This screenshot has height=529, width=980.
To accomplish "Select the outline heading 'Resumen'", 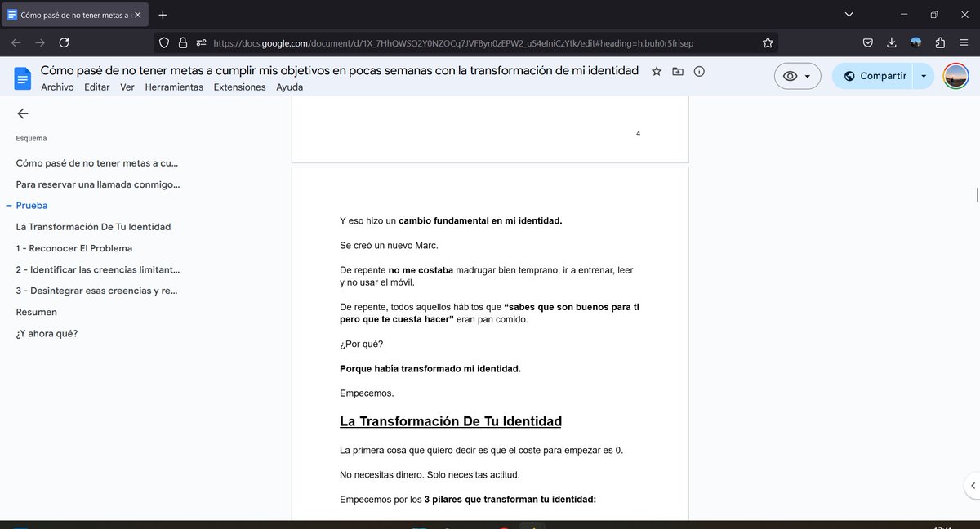I will tap(36, 311).
